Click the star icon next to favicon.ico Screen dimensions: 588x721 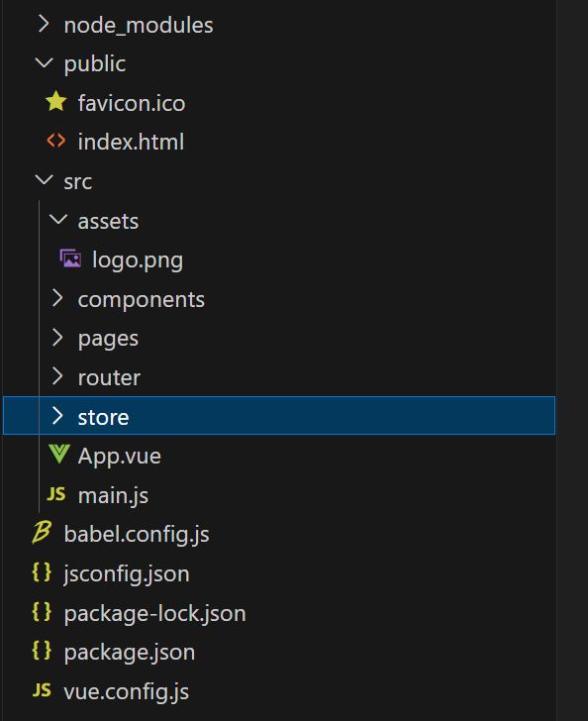(x=56, y=101)
